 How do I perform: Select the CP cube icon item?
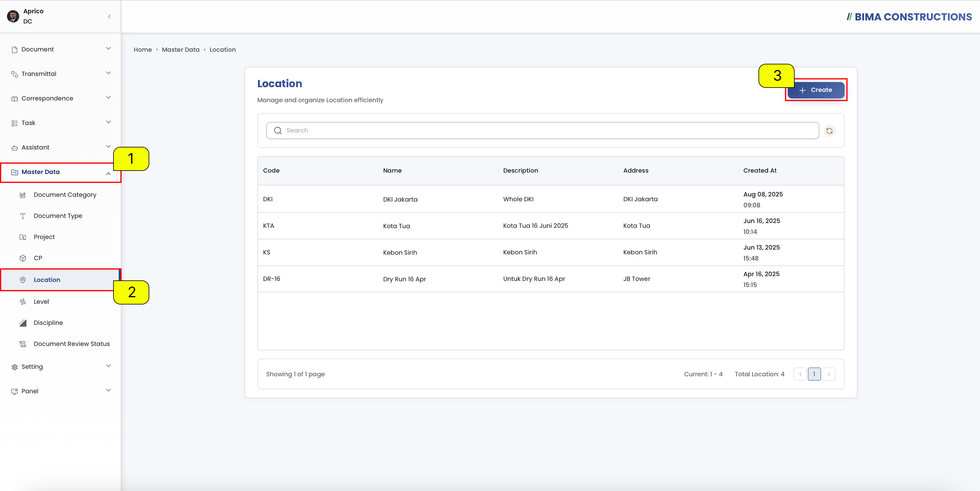tap(23, 258)
